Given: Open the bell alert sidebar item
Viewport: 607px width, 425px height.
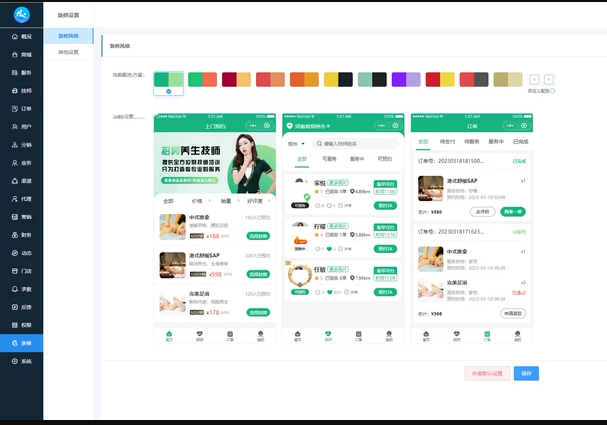Looking at the screenshot, I should tap(22, 289).
